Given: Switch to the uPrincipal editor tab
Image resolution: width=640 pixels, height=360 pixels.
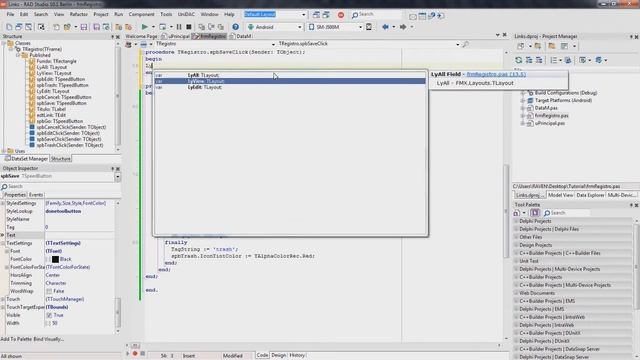Looking at the screenshot, I should point(176,36).
